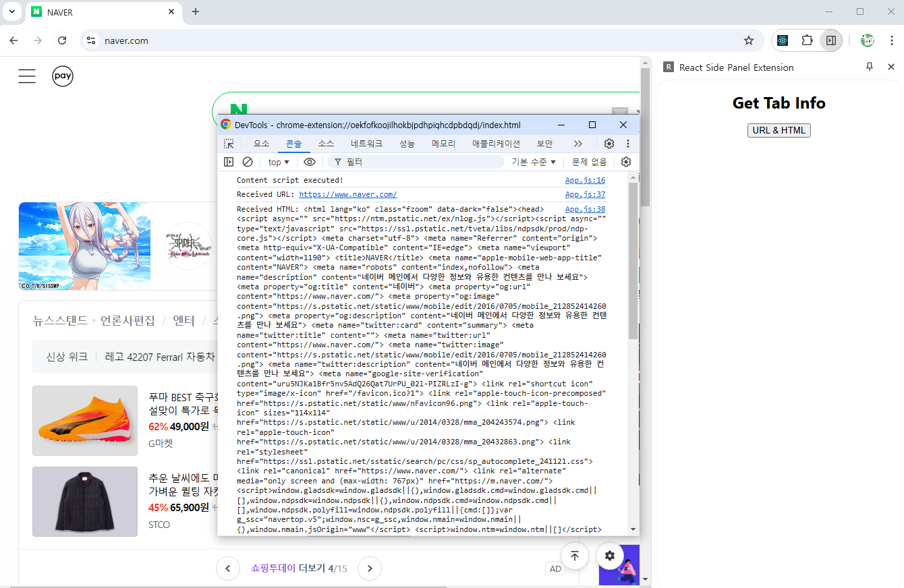Open the Naver hamburger menu
The width and height of the screenshot is (904, 588).
[x=27, y=76]
